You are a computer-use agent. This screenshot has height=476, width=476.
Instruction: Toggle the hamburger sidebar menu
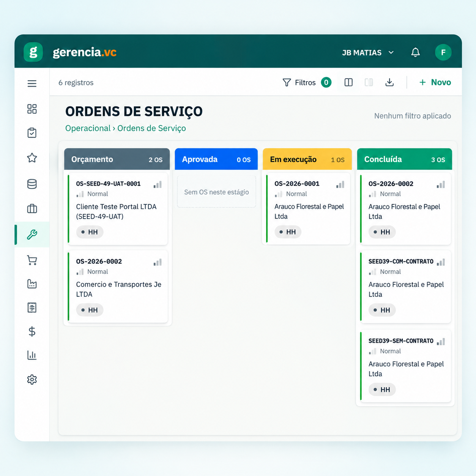point(32,84)
